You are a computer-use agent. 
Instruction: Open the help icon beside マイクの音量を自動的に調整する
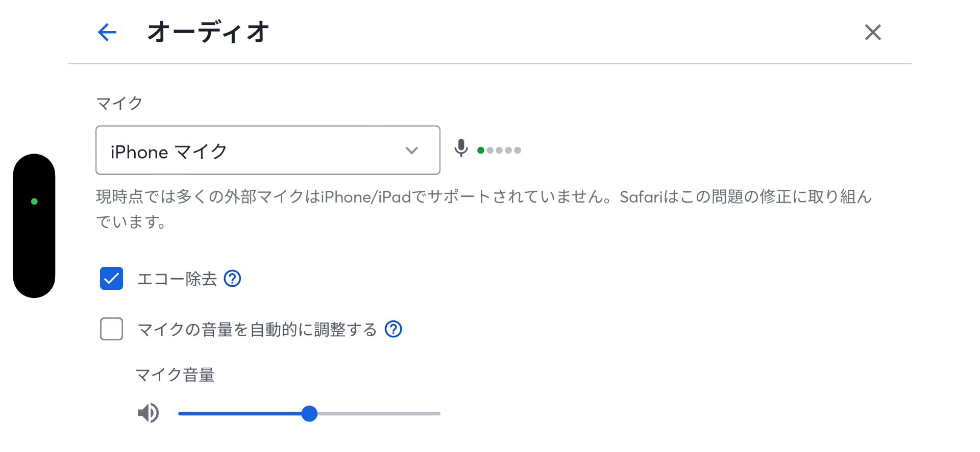click(394, 330)
